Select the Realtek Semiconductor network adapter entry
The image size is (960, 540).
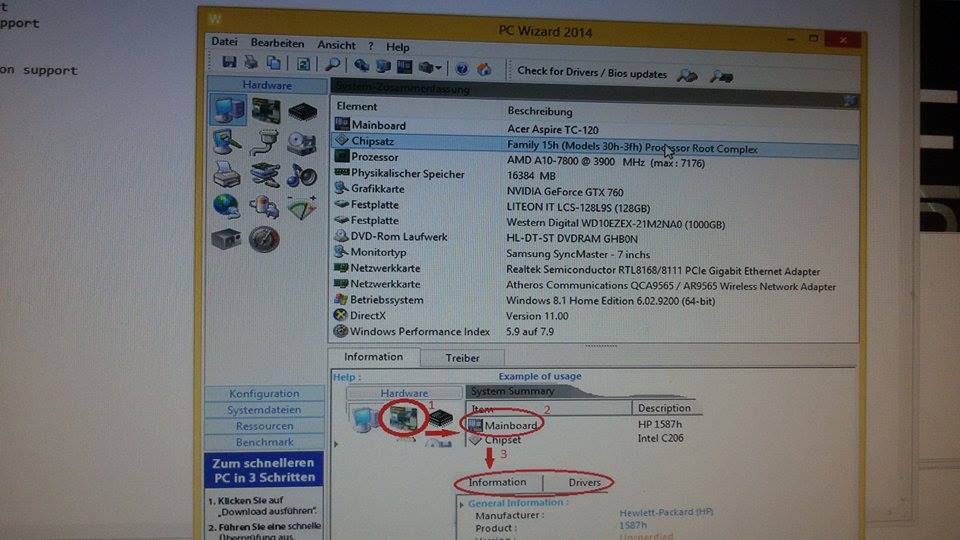click(x=594, y=269)
